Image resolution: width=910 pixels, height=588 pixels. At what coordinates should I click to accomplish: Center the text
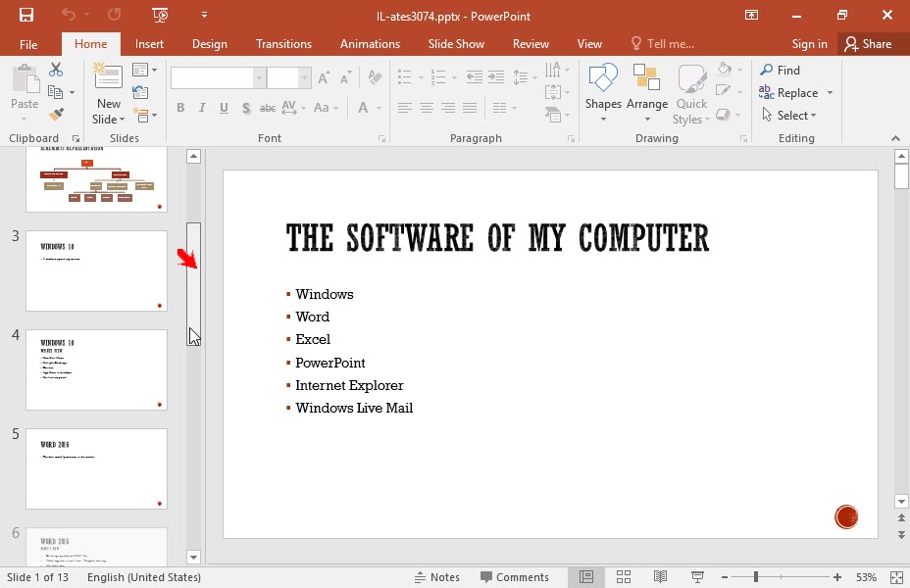tap(427, 108)
